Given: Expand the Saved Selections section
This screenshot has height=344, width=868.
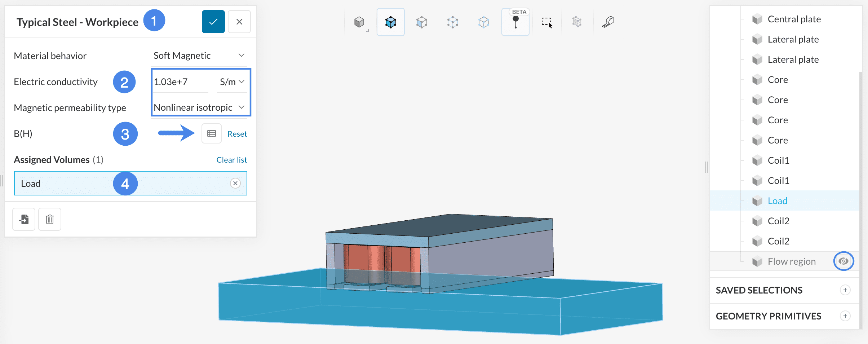Looking at the screenshot, I should (x=845, y=290).
